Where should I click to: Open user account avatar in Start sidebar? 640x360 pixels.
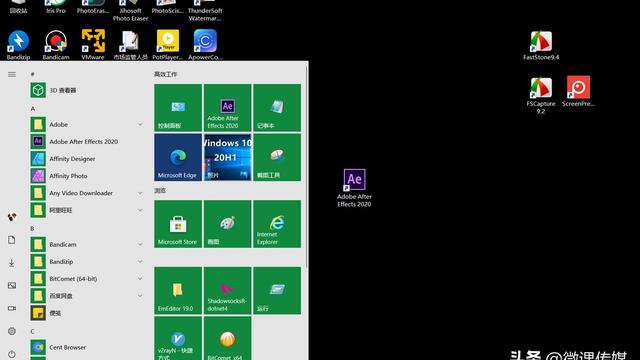[12, 217]
